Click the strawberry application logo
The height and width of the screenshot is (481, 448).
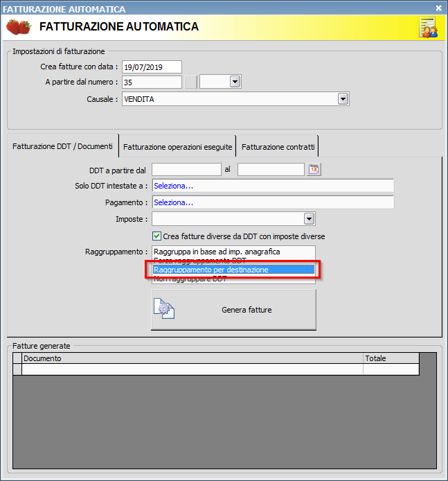(19, 27)
